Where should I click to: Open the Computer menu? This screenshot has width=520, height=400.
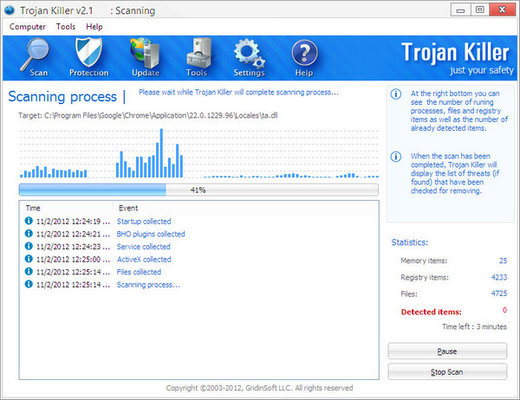click(x=27, y=27)
